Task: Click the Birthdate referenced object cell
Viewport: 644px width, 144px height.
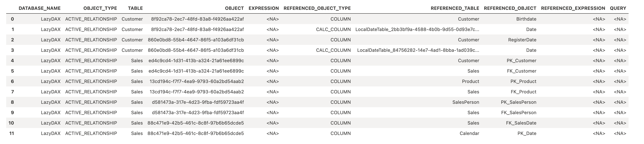Action: [x=526, y=19]
